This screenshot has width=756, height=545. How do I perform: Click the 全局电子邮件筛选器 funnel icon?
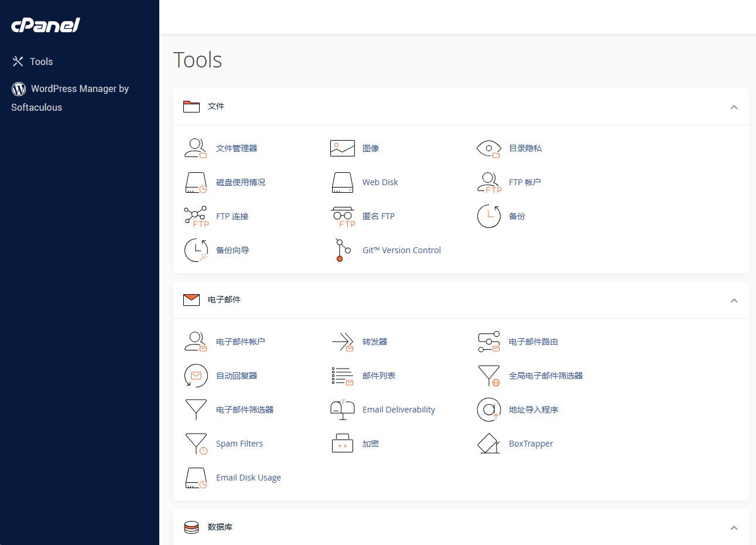point(489,376)
